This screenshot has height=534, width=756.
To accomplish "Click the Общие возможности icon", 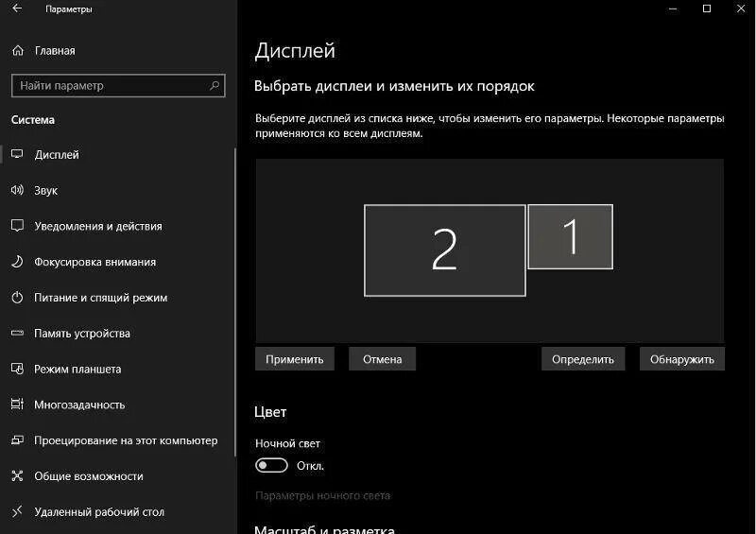I will 17,475.
